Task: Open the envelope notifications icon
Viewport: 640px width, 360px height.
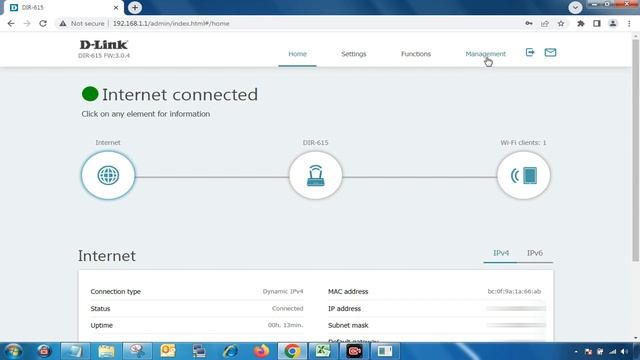Action: click(550, 52)
